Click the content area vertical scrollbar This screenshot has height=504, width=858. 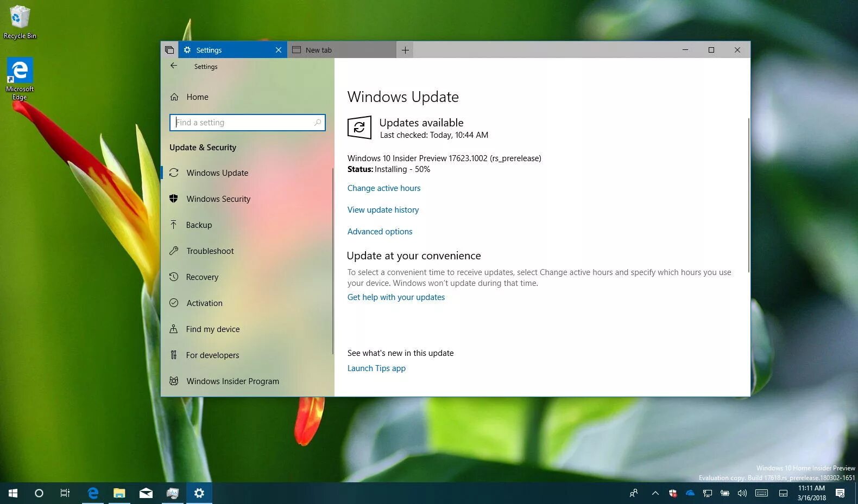(748, 195)
